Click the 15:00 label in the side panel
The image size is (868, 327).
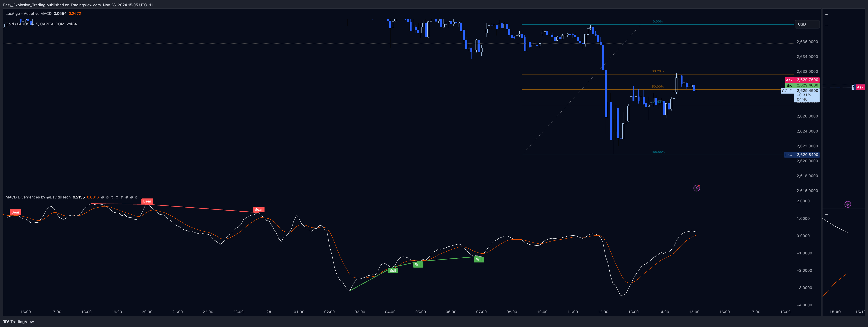pos(835,312)
